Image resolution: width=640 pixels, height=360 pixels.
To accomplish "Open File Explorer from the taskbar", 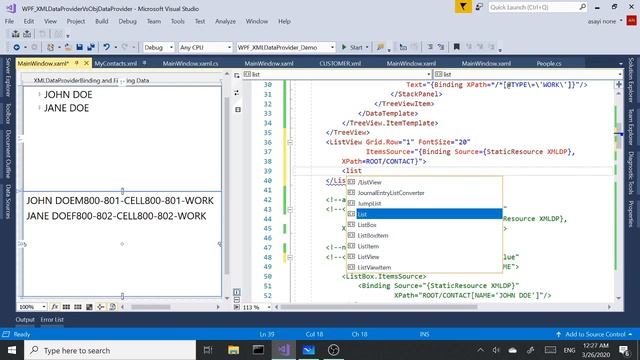I will coord(233,350).
